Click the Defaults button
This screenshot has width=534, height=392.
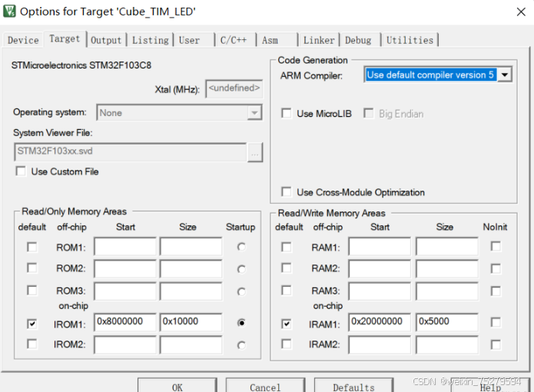click(x=353, y=386)
